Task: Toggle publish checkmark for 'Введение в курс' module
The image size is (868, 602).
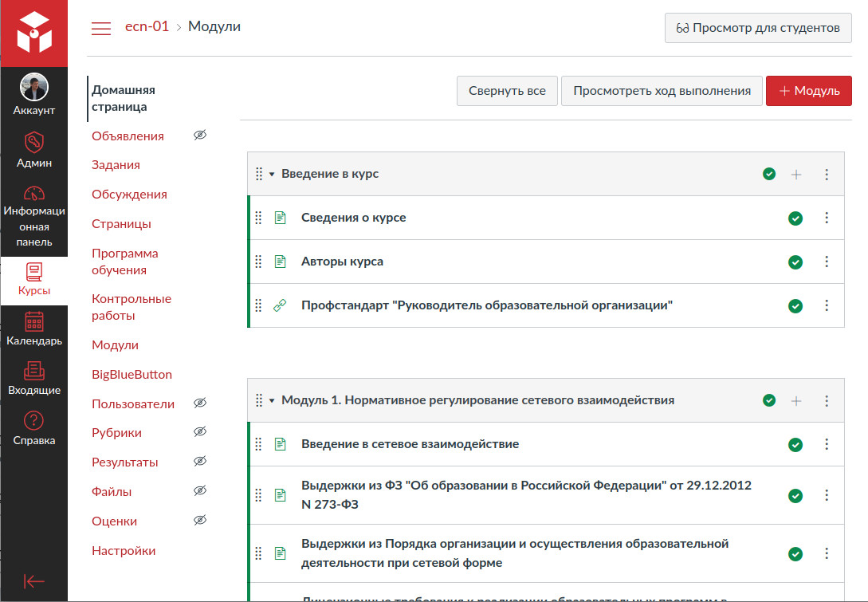Action: coord(769,175)
